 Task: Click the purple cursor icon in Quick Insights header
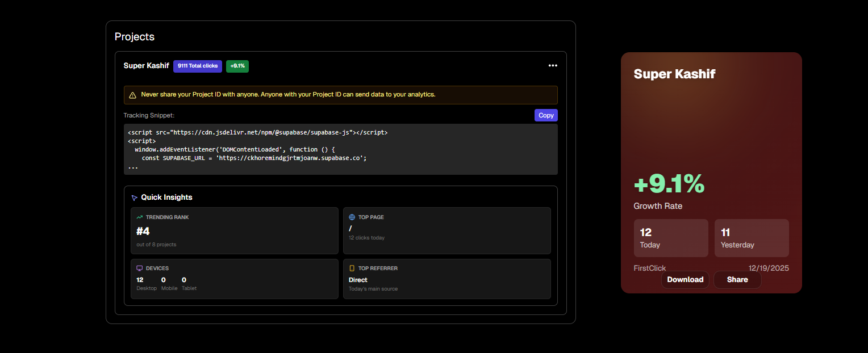[x=134, y=197]
